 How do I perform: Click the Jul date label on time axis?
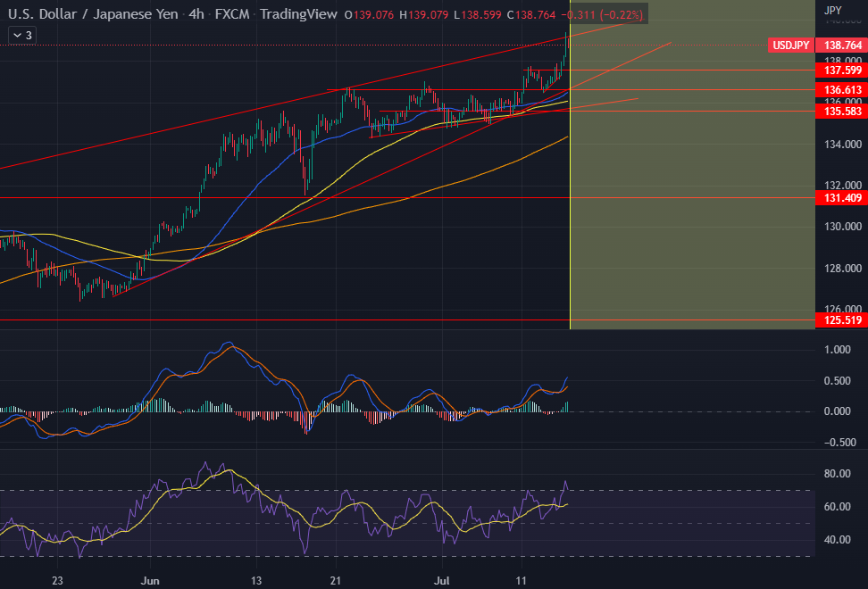pos(442,581)
